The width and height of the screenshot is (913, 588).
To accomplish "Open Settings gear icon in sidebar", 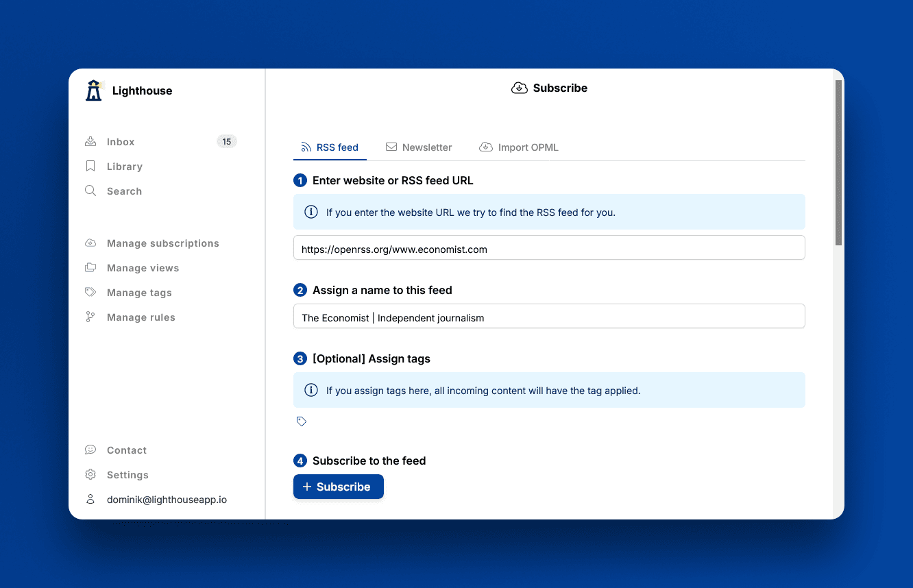I will coord(90,475).
